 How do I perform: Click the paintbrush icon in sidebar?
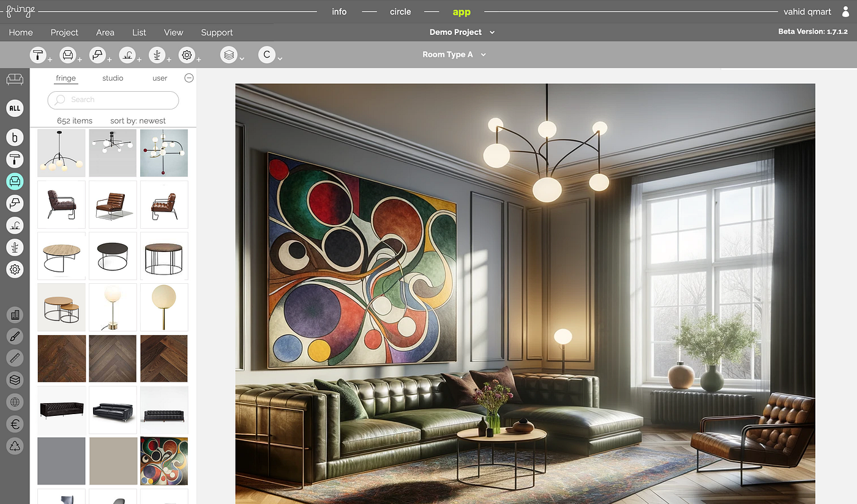point(15,336)
